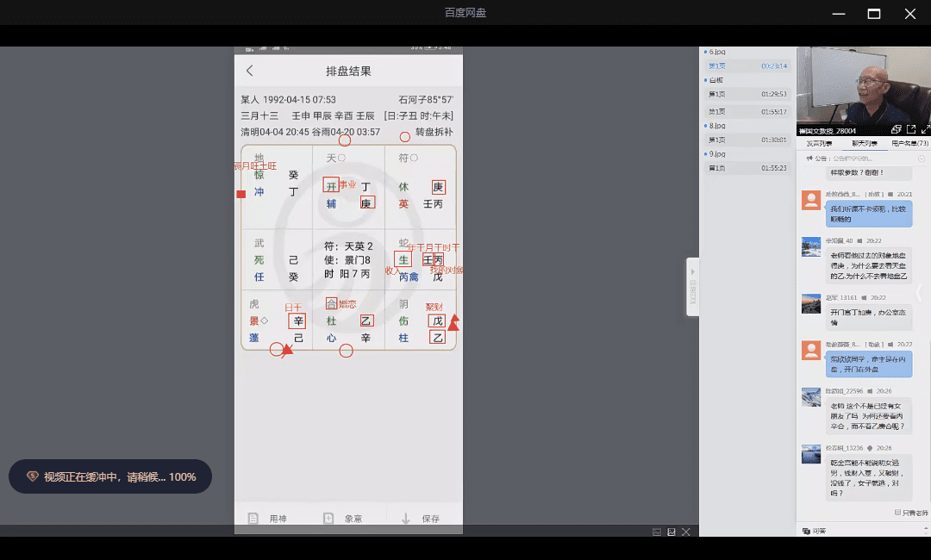Image resolution: width=931 pixels, height=560 pixels.
Task: Click the 保存 download icon
Action: [x=405, y=519]
